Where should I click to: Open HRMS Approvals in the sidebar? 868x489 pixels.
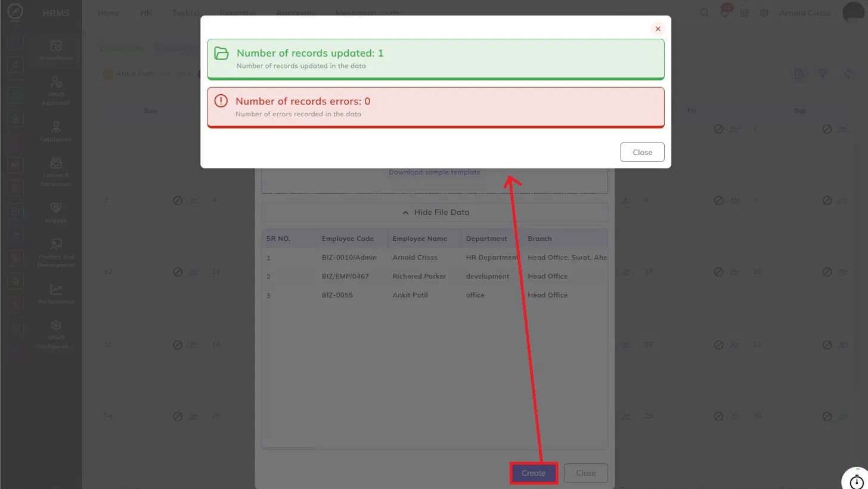coord(56,91)
